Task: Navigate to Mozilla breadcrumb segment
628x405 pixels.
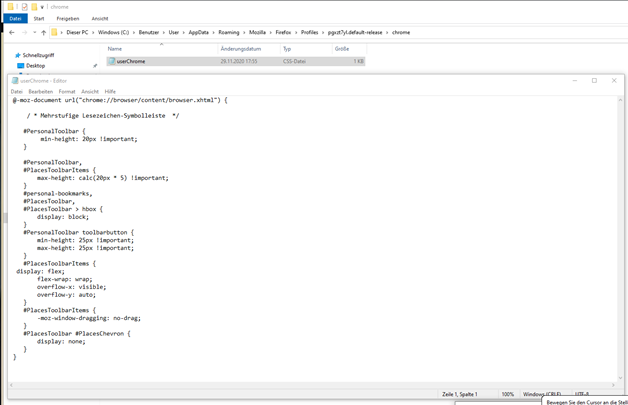Action: (257, 32)
